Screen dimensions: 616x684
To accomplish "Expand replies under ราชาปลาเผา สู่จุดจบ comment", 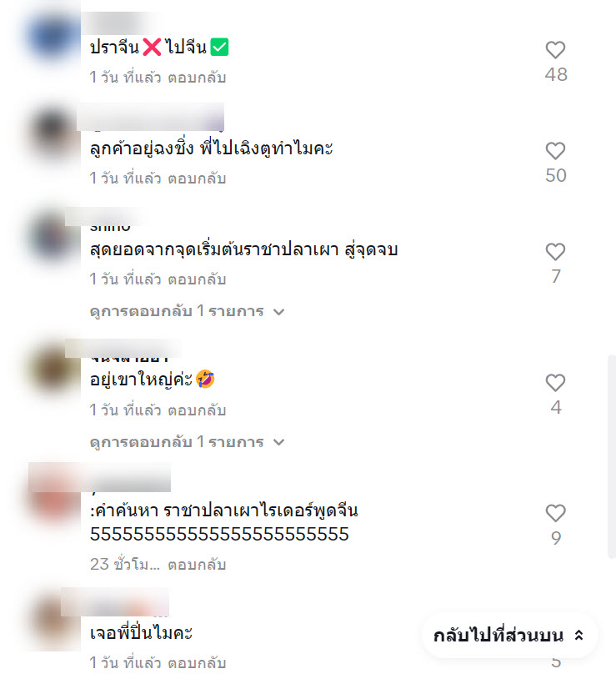I will [x=187, y=311].
